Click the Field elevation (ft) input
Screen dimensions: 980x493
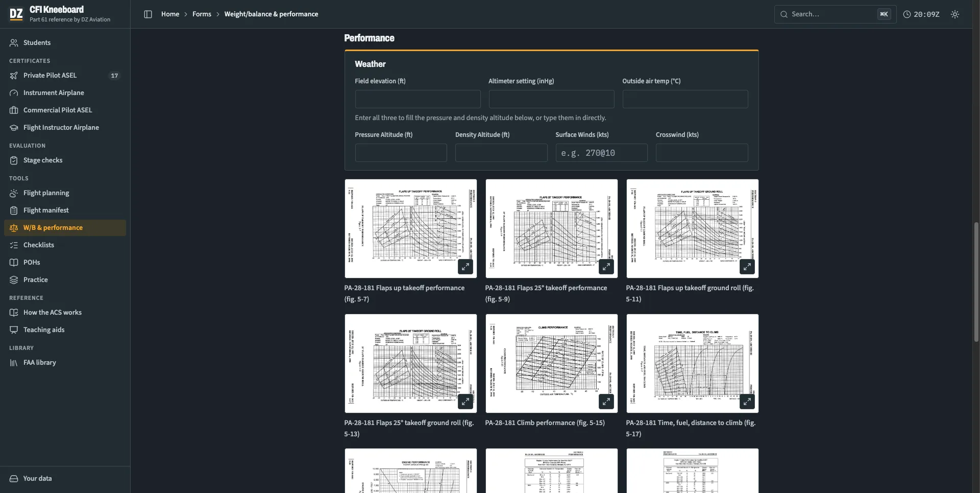pyautogui.click(x=418, y=99)
